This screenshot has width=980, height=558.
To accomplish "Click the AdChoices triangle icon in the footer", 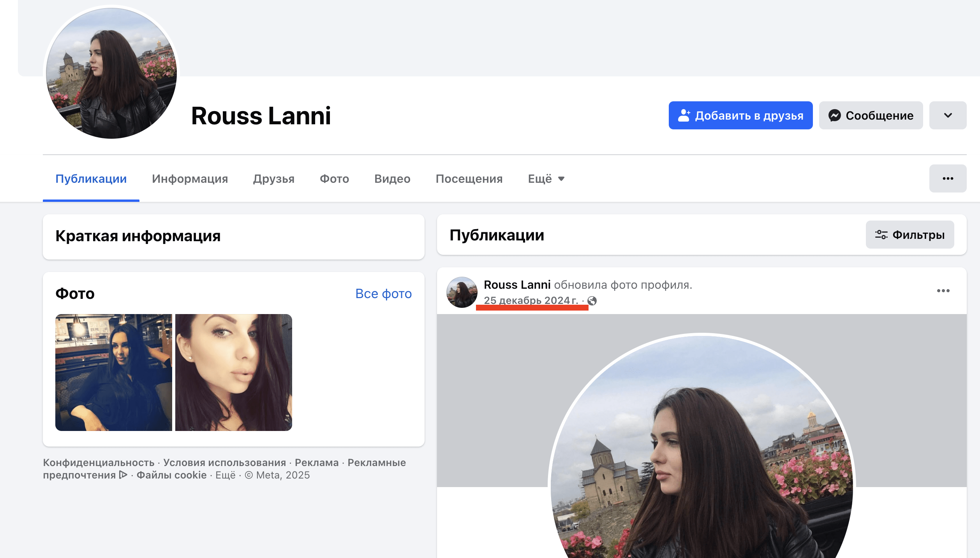I will (x=123, y=475).
